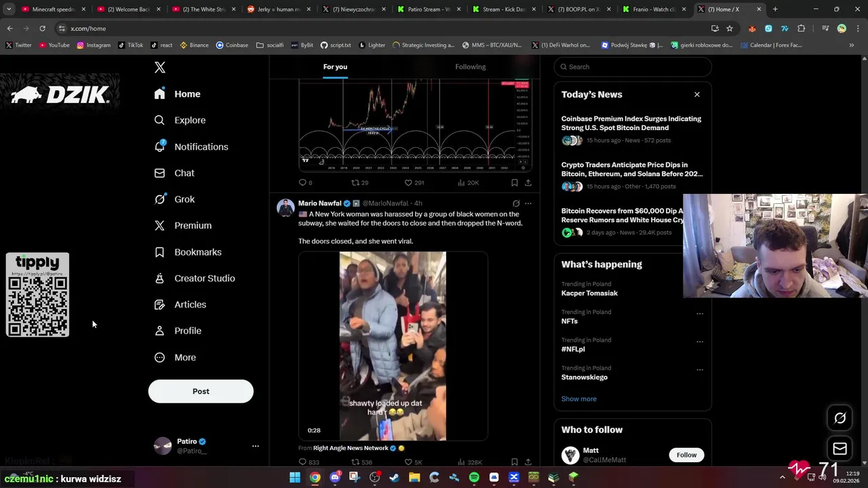
Task: Click into the X Search field
Action: point(633,66)
